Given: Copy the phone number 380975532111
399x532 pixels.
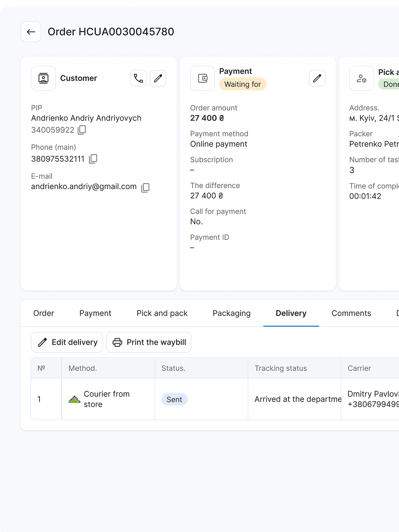Looking at the screenshot, I should tap(93, 159).
